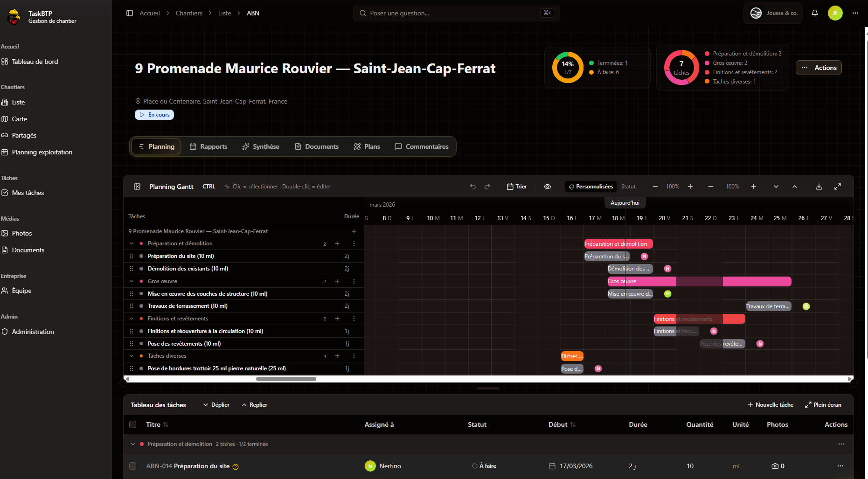This screenshot has height=479, width=868.
Task: Toggle the Gantt task list panel icon
Action: click(137, 187)
